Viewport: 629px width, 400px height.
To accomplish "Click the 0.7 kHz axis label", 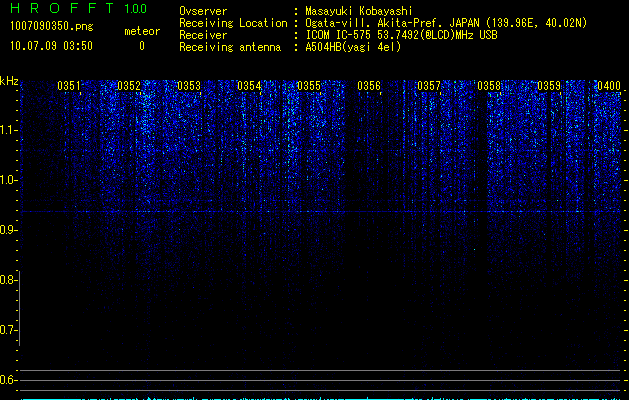I will point(8,330).
